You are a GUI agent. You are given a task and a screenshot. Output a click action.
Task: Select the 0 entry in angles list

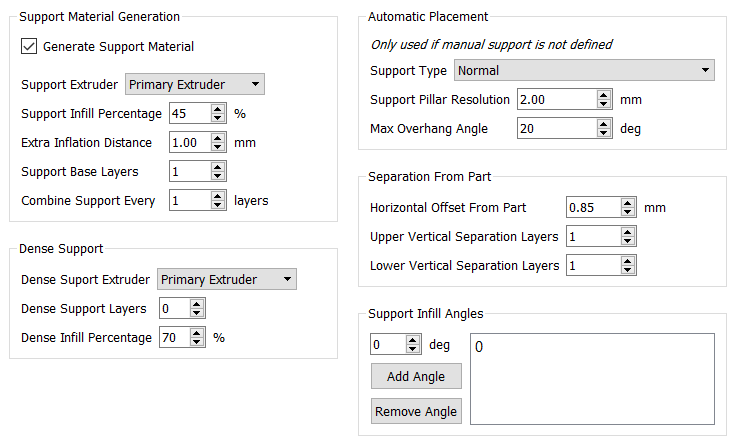(480, 347)
